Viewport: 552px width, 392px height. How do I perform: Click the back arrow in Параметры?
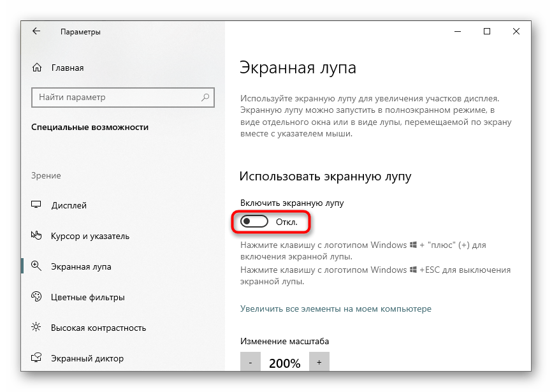[x=36, y=31]
